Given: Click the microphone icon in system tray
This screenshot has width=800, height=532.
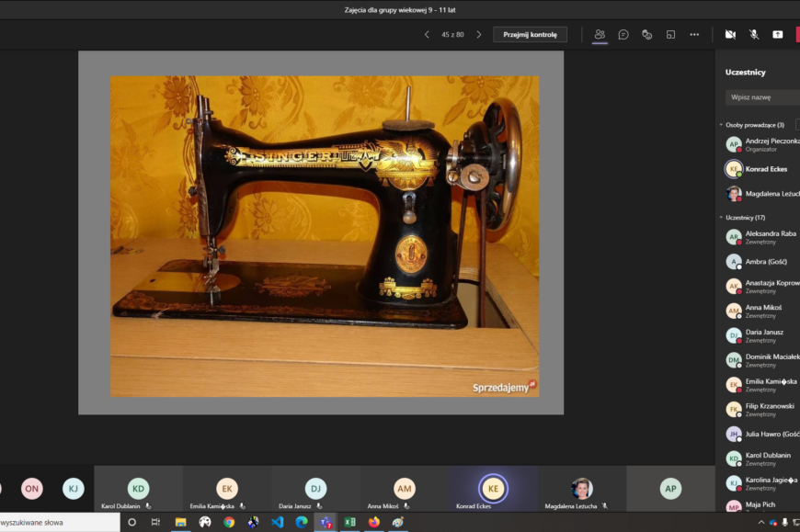Looking at the screenshot, I should pyautogui.click(x=784, y=522).
